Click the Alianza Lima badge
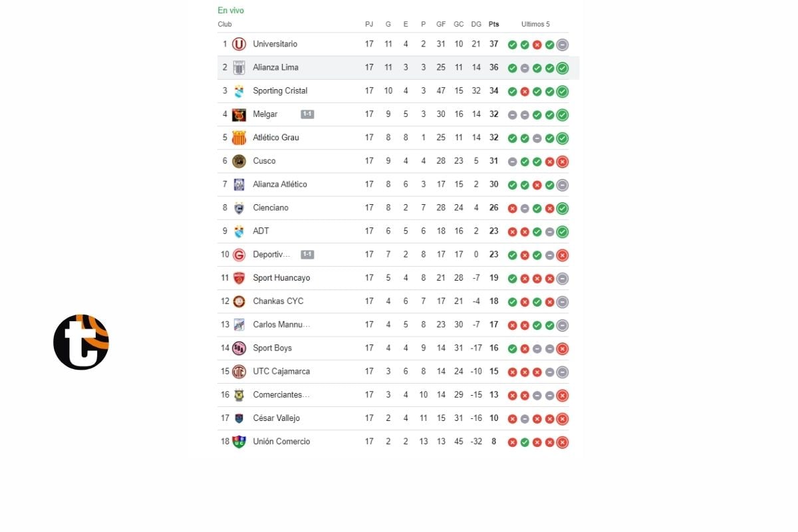798x532 pixels. point(239,67)
